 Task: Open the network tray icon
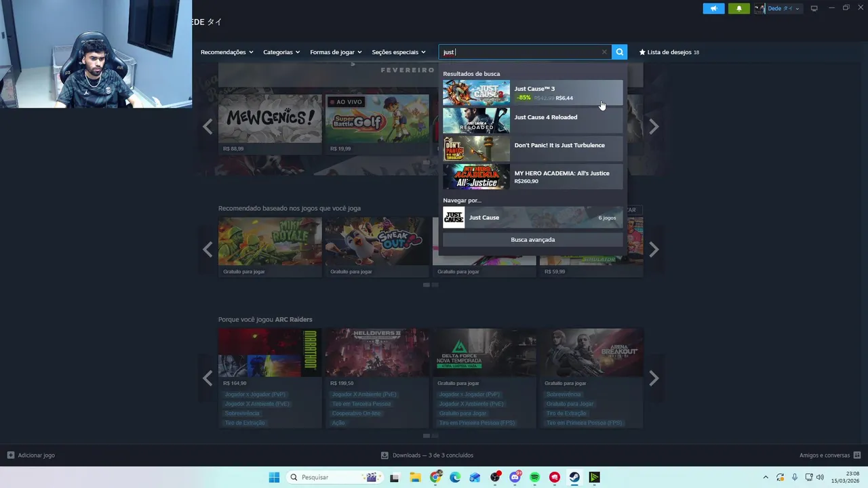point(808,477)
